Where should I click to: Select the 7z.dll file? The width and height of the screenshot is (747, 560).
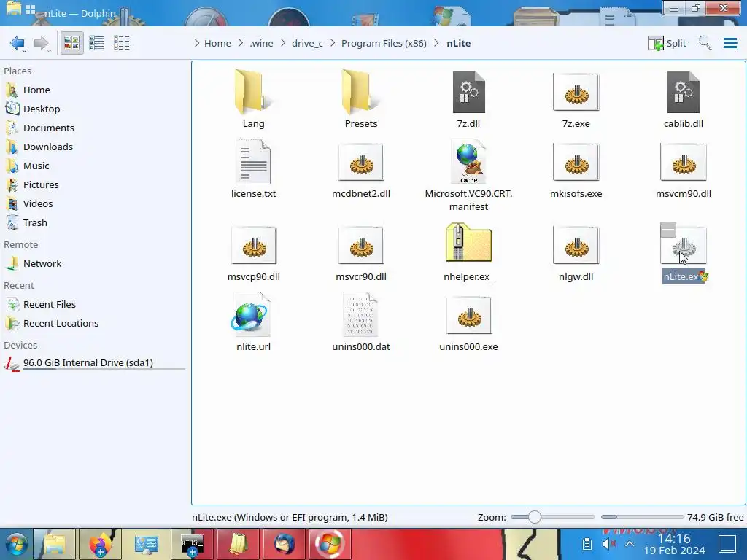pyautogui.click(x=469, y=98)
